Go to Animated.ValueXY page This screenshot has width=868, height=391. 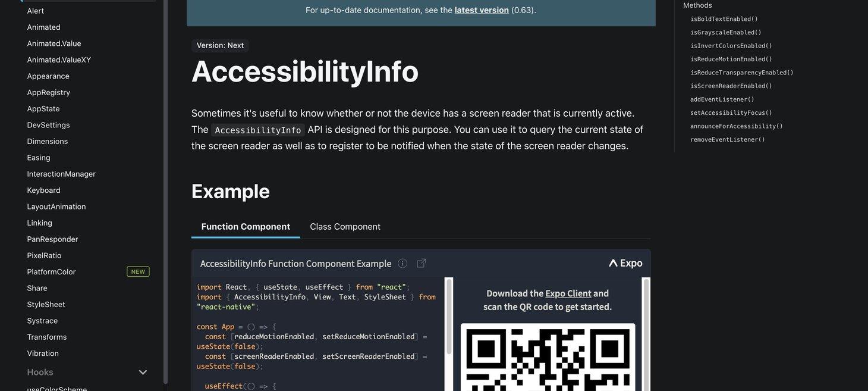click(59, 60)
